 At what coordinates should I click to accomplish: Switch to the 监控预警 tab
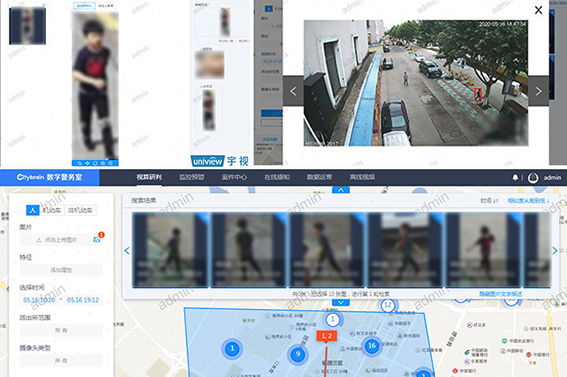(x=192, y=177)
